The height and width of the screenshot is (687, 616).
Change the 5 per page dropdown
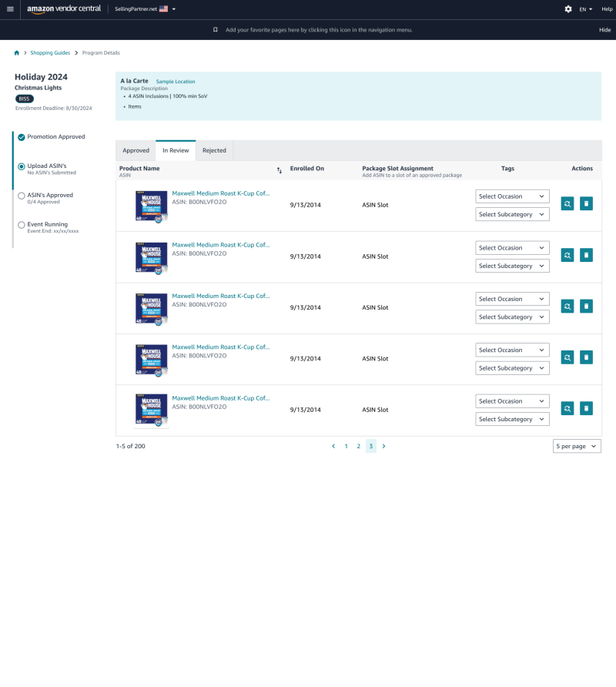tap(577, 446)
